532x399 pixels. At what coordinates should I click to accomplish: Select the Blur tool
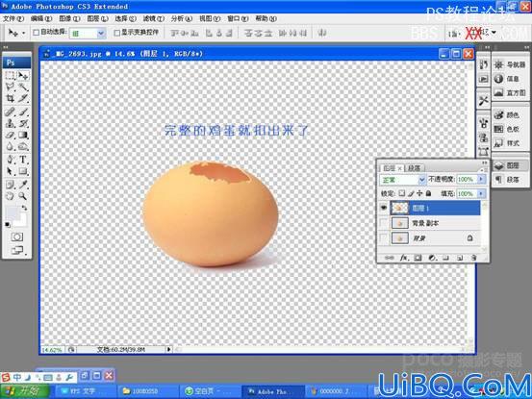pos(11,146)
